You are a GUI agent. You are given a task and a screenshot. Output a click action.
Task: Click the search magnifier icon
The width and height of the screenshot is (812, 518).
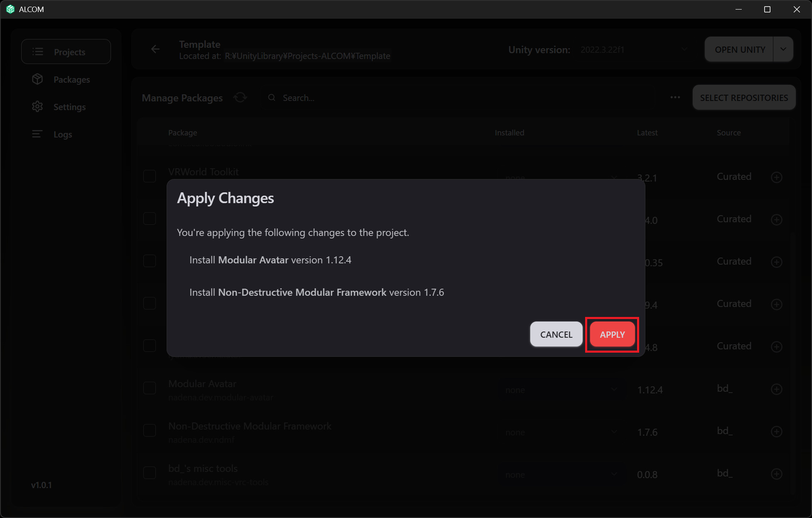click(x=272, y=98)
